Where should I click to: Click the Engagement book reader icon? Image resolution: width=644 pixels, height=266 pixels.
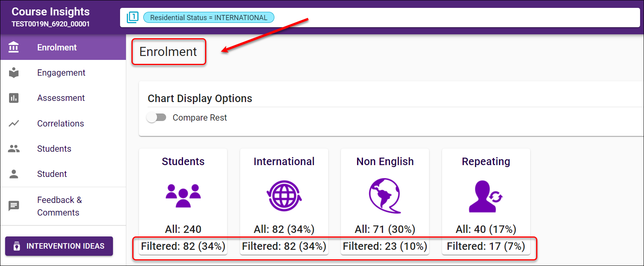click(14, 73)
